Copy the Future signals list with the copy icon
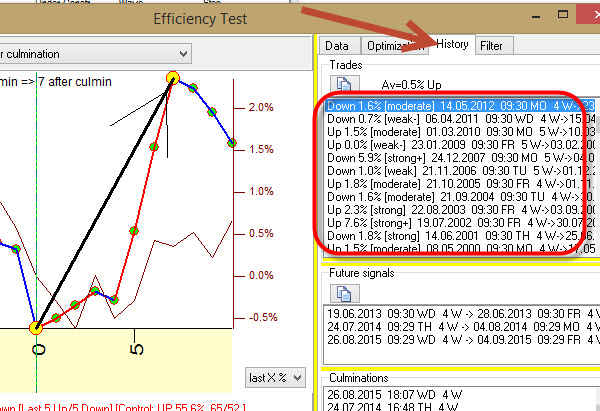Image resolution: width=600 pixels, height=411 pixels. click(x=342, y=293)
